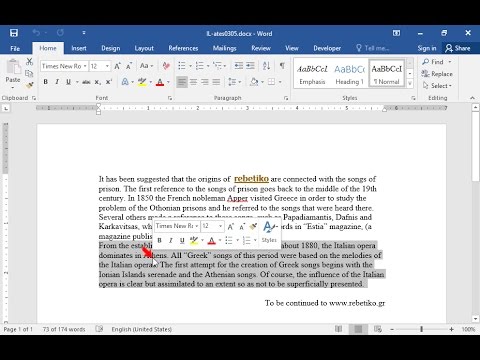Adjust the zoom slider in status bar
The width and height of the screenshot is (480, 360).
[421, 329]
